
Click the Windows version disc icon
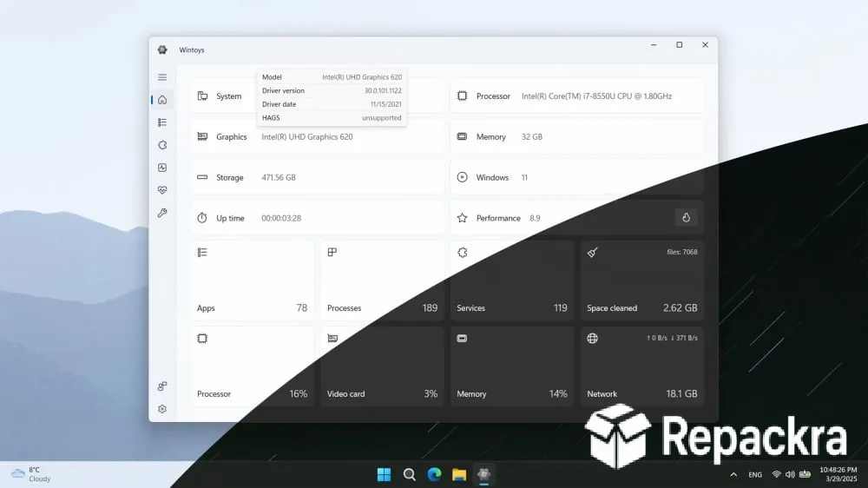point(463,177)
